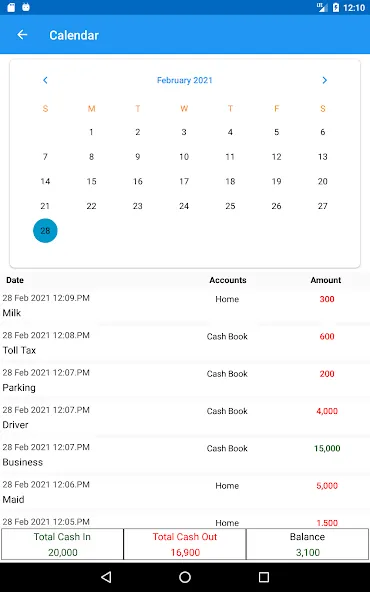Open the Driver 4,000 transaction
The height and width of the screenshot is (592, 370).
185,418
